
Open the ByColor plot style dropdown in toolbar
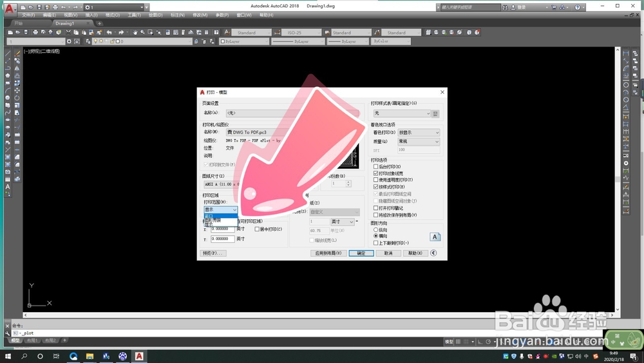tap(391, 41)
